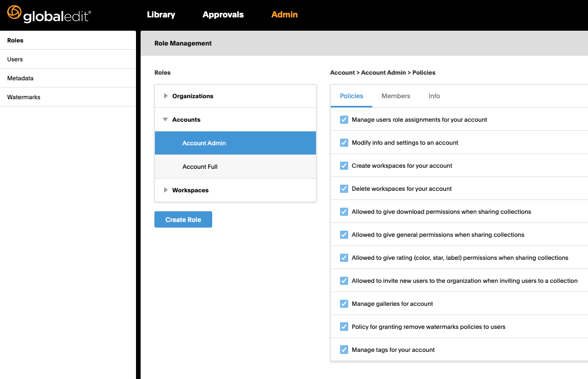This screenshot has width=588, height=379.
Task: Click 'Manage tags for your account' text
Action: click(393, 350)
